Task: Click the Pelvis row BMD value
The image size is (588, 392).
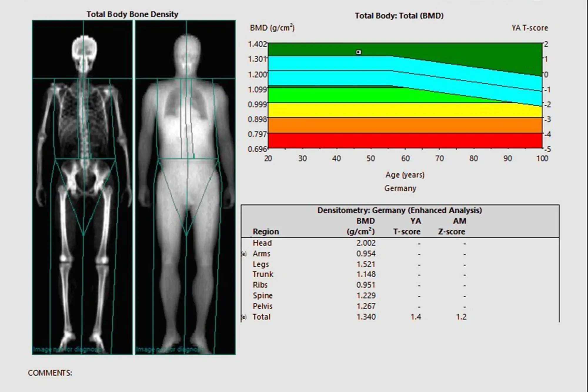Action: tap(366, 306)
